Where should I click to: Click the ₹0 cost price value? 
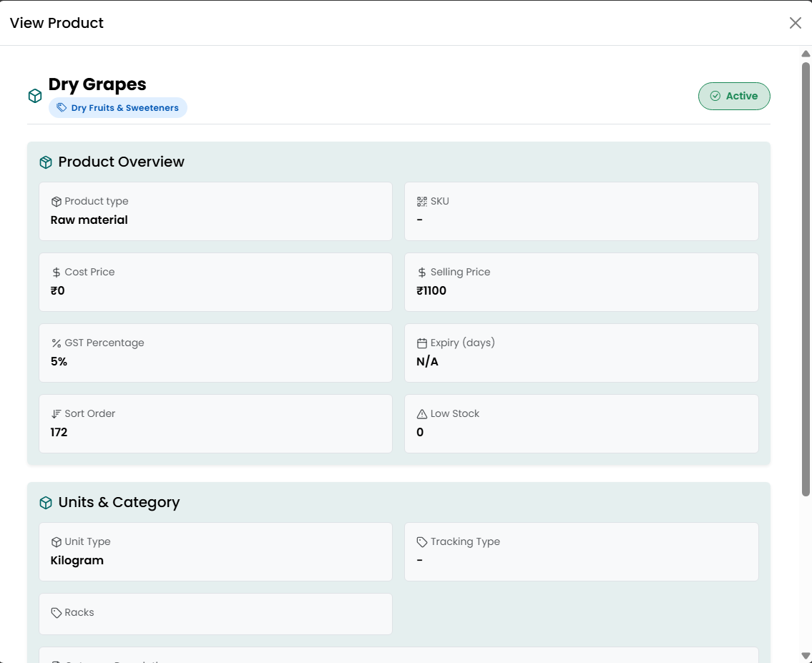pyautogui.click(x=57, y=291)
